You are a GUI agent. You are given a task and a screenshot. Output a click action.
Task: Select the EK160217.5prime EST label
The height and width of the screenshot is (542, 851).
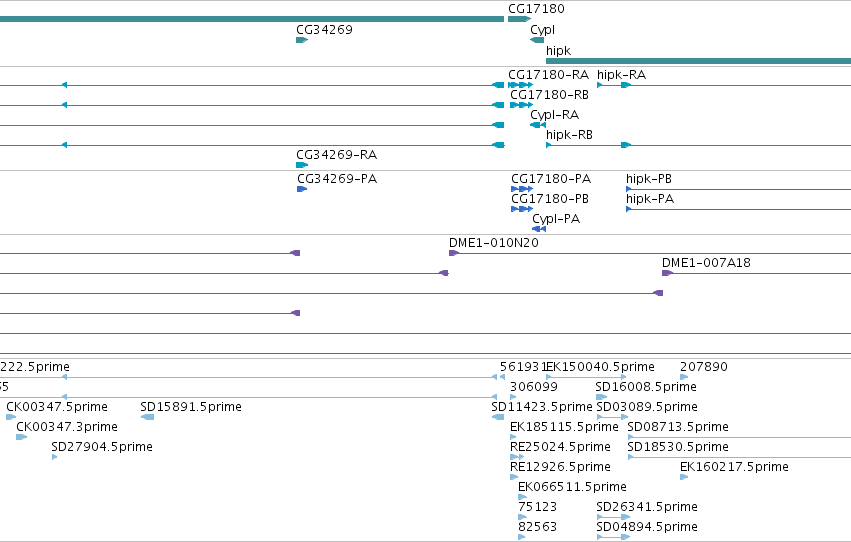(734, 467)
